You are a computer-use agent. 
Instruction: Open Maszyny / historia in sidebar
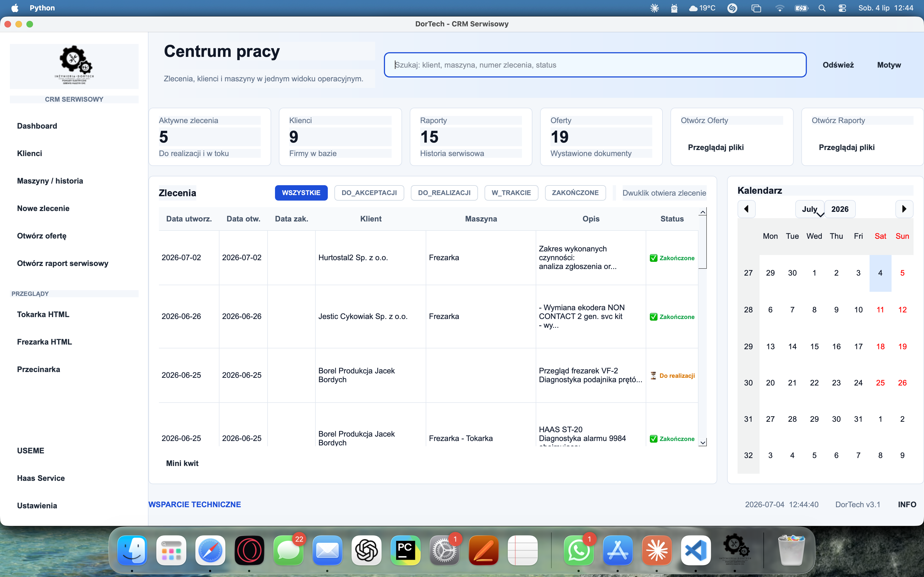pos(50,181)
